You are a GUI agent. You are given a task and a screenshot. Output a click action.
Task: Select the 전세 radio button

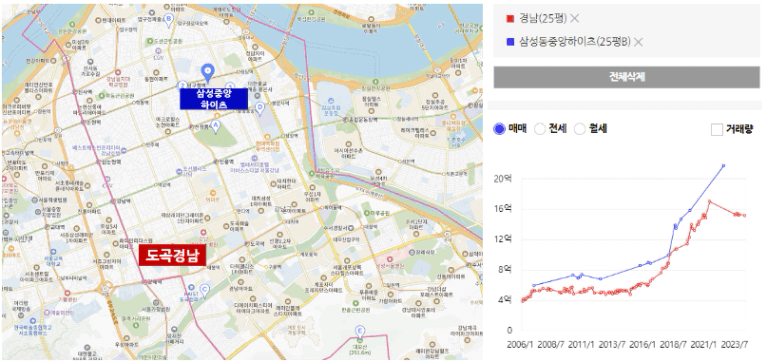tap(540, 129)
